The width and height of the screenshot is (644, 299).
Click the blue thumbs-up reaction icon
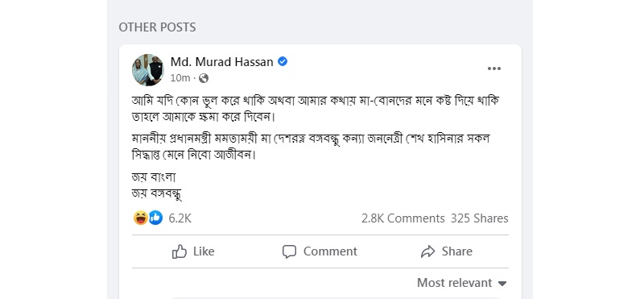click(155, 218)
